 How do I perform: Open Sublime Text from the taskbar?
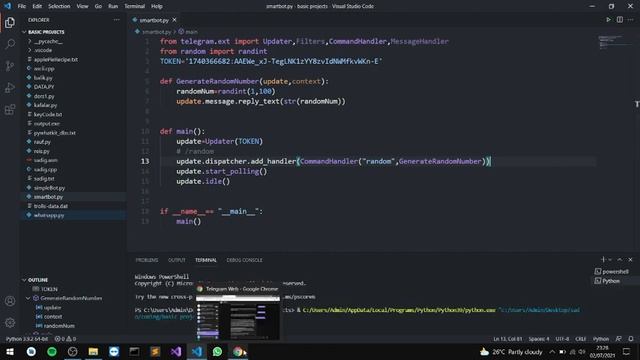point(155,351)
